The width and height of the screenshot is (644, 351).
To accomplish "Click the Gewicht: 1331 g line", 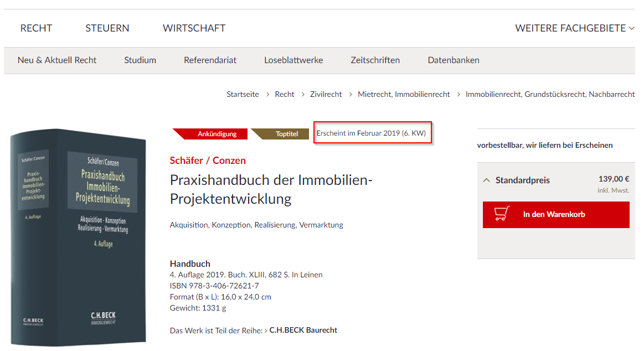I will (198, 308).
